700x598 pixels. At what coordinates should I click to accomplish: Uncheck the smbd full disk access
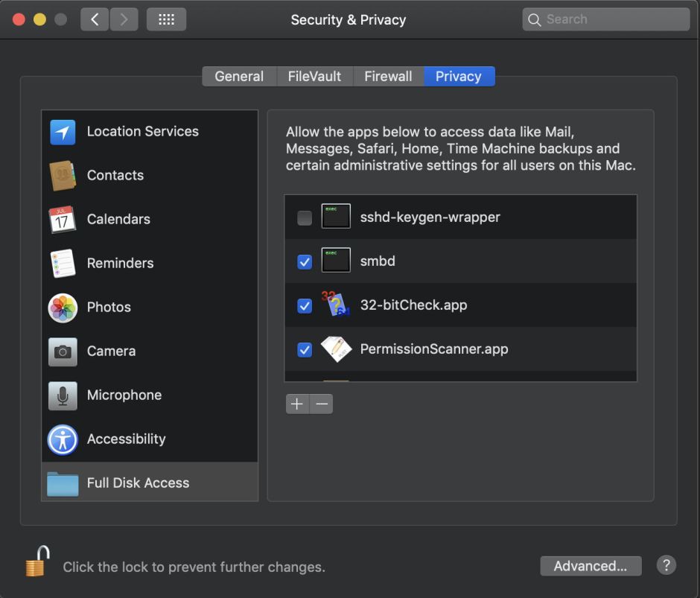[x=305, y=262]
